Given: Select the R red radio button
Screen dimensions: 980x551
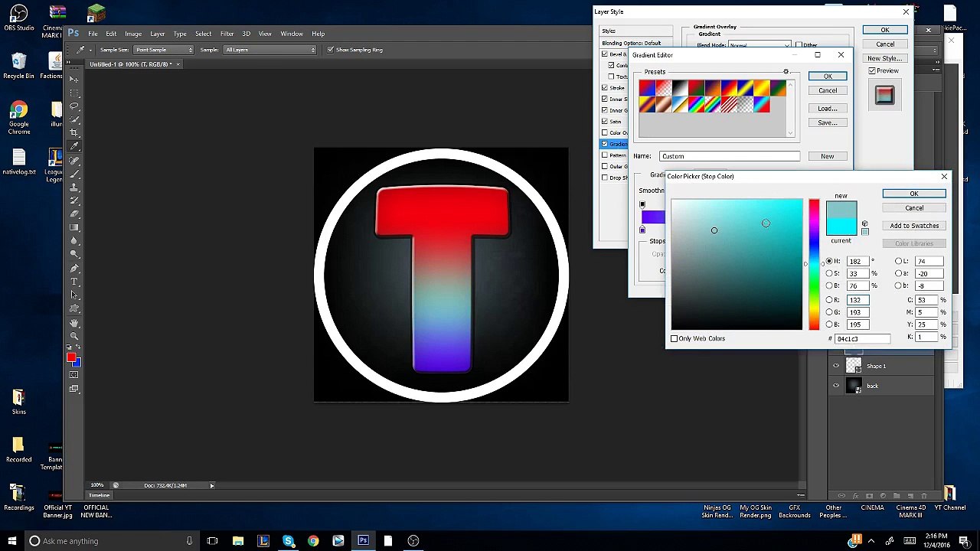Looking at the screenshot, I should pos(829,300).
